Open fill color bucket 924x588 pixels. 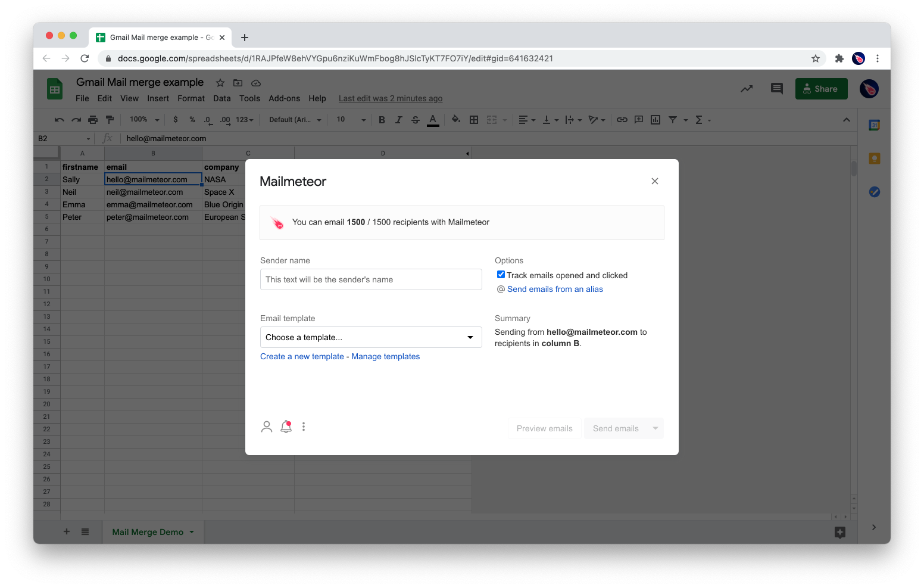[x=455, y=119]
